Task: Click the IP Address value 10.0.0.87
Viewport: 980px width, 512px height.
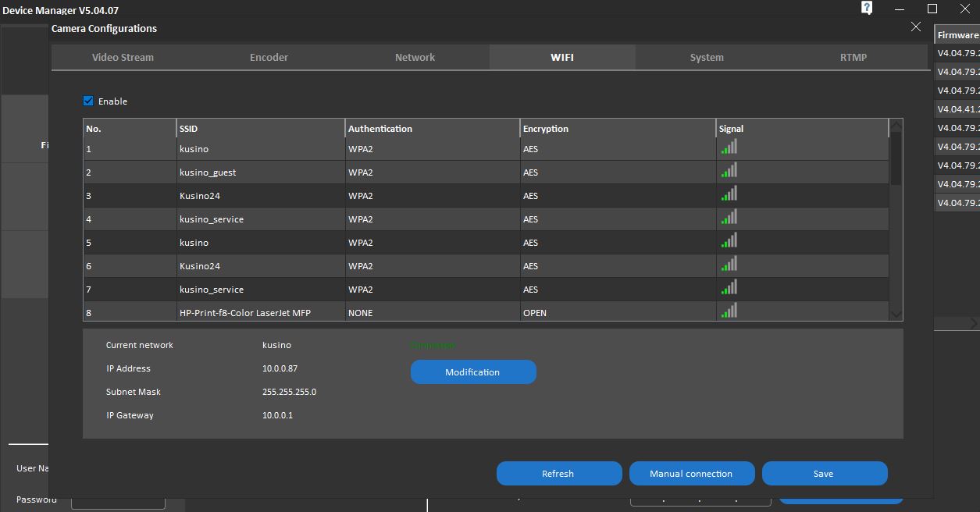Action: [x=280, y=368]
